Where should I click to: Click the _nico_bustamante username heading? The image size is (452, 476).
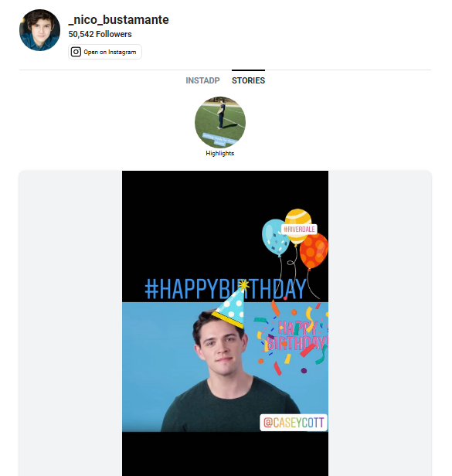pyautogui.click(x=119, y=20)
